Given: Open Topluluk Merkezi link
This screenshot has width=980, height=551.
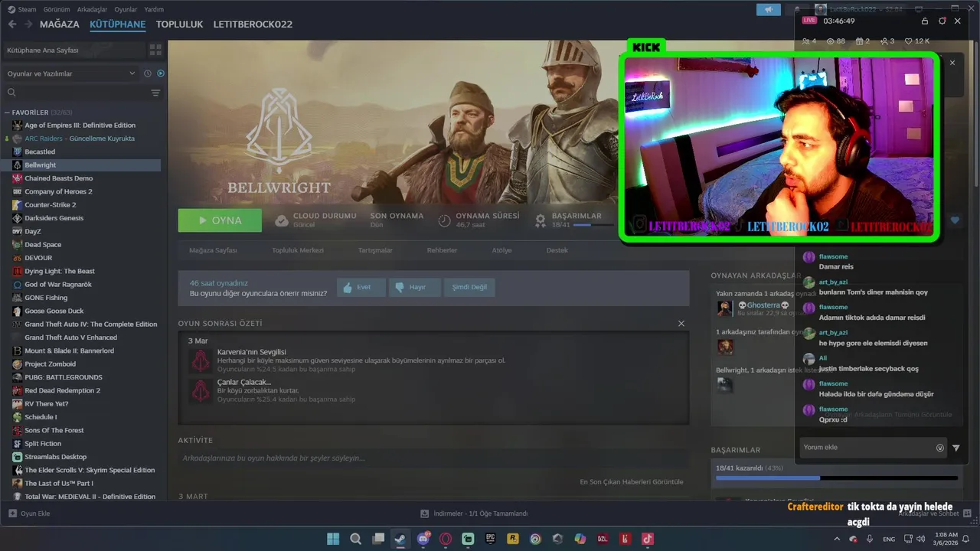Looking at the screenshot, I should point(298,250).
